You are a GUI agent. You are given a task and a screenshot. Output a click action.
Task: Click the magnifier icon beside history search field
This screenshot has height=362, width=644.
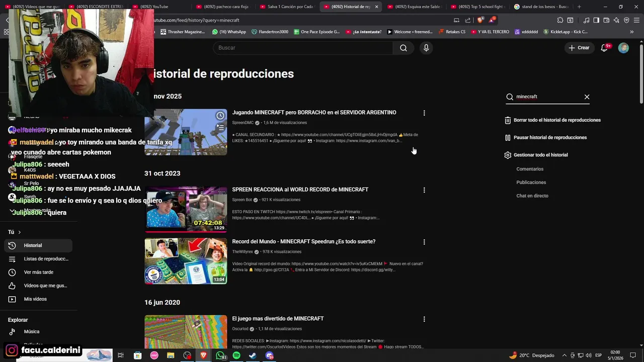click(x=510, y=97)
